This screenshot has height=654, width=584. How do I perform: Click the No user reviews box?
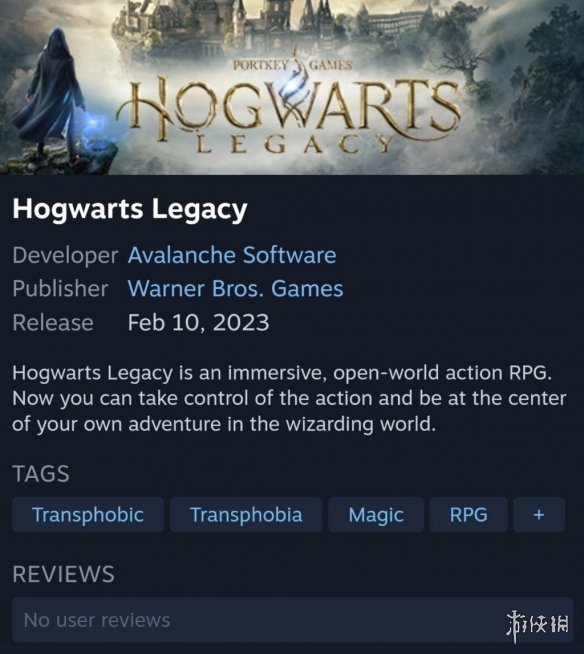tap(292, 620)
